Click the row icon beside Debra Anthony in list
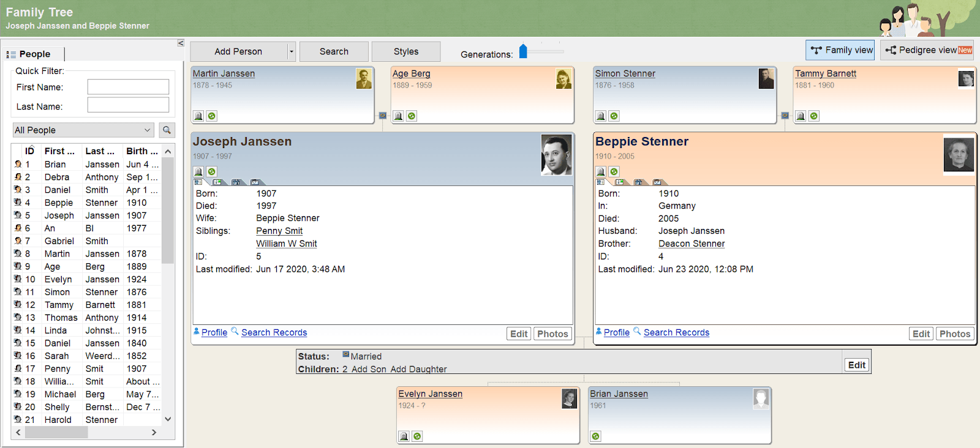 click(18, 177)
